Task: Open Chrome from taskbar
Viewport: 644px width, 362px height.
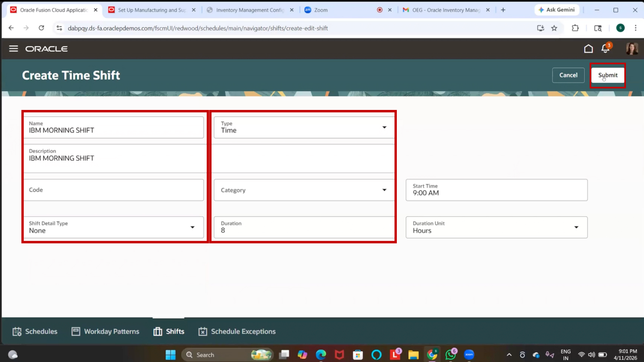Action: pos(432,355)
